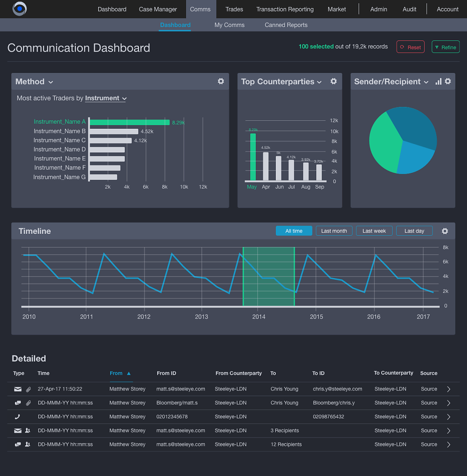Click the Instrument_Name B bar
Image resolution: width=467 pixels, height=476 pixels.
coord(114,132)
